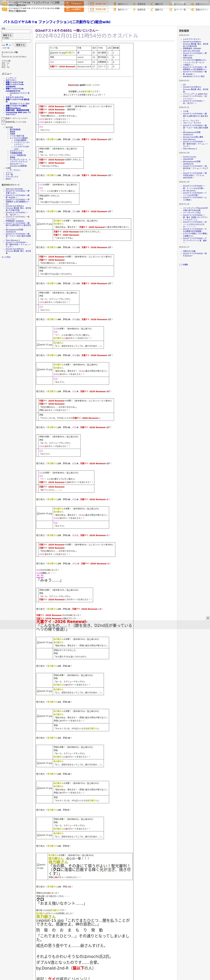
Task: Focus the 検索 keyword input field
Action: point(16,32)
